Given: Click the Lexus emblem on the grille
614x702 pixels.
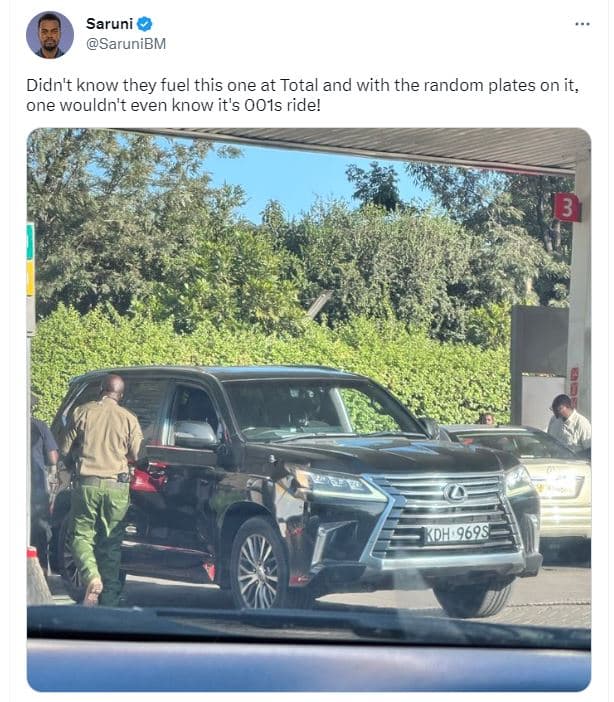Looking at the screenshot, I should pos(455,493).
